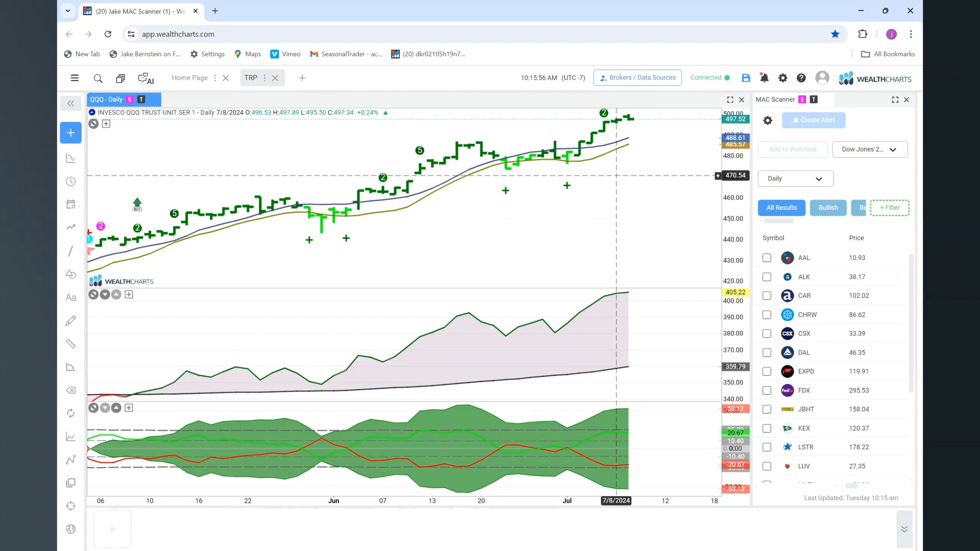Add indicator plus on main chart pane
Viewport: 980px width, 551px height.
(x=106, y=123)
